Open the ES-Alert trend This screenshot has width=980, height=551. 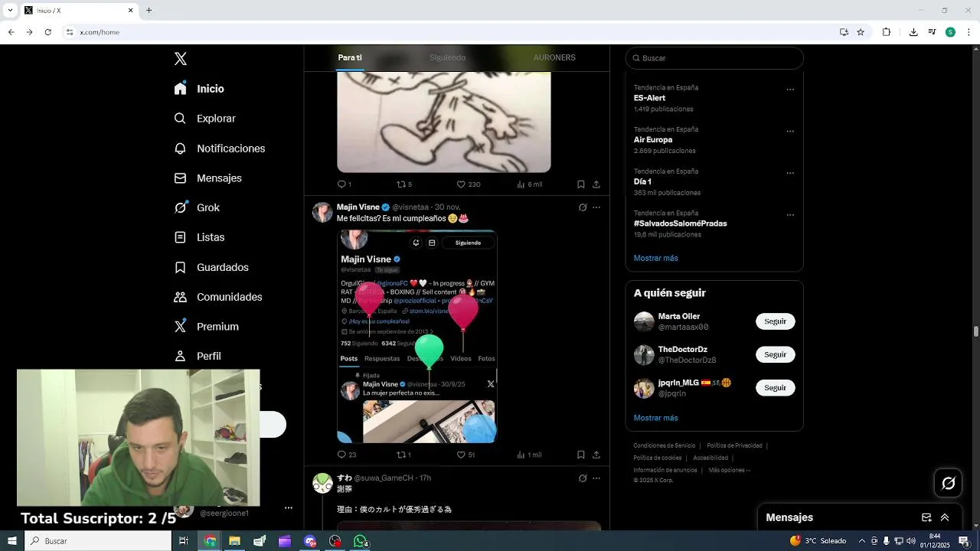649,98
